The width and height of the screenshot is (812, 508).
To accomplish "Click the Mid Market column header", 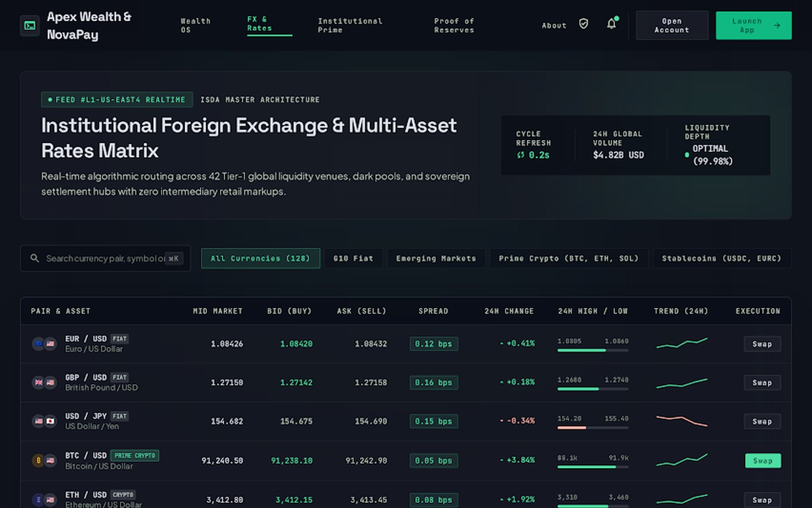I will [x=218, y=311].
